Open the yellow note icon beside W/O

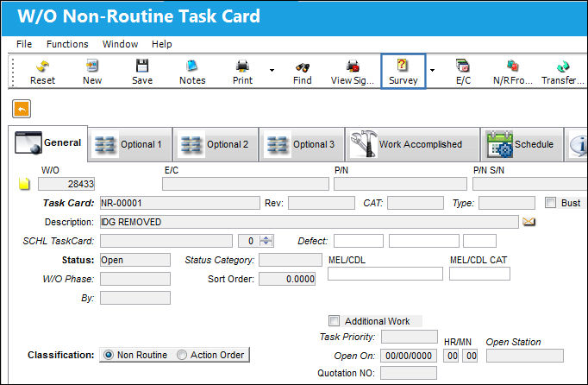tap(24, 184)
